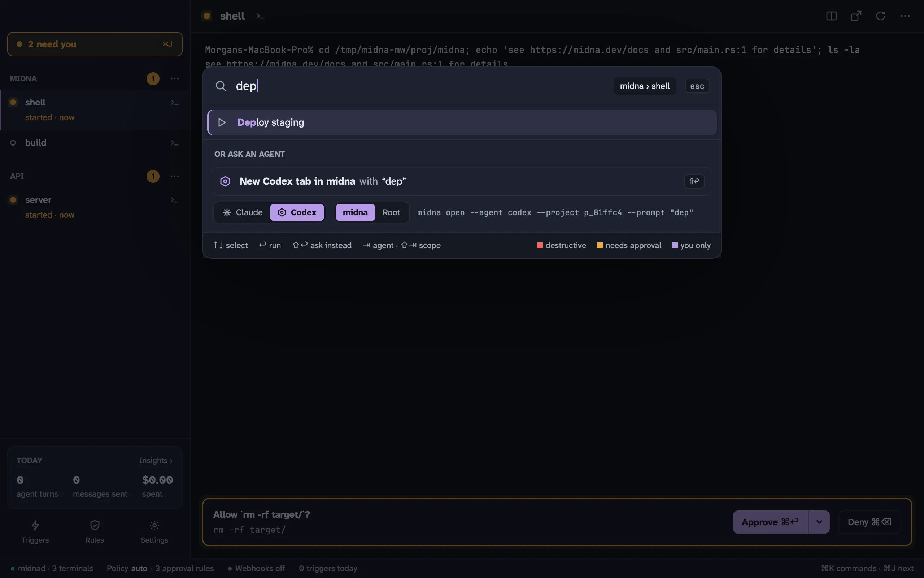Click the split pane icon in header
The image size is (924, 578).
pyautogui.click(x=831, y=16)
